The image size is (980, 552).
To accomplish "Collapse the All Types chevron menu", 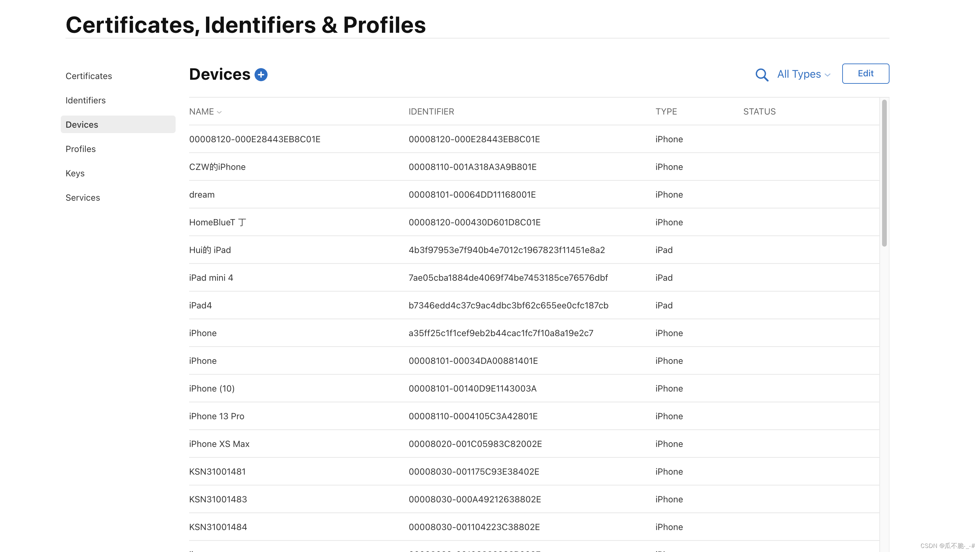I will [x=828, y=75].
